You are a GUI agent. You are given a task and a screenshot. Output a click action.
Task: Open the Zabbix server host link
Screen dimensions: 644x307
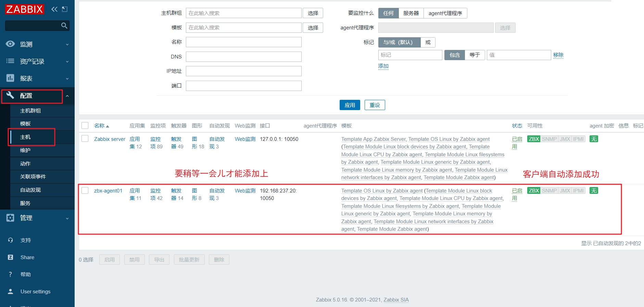click(x=110, y=139)
